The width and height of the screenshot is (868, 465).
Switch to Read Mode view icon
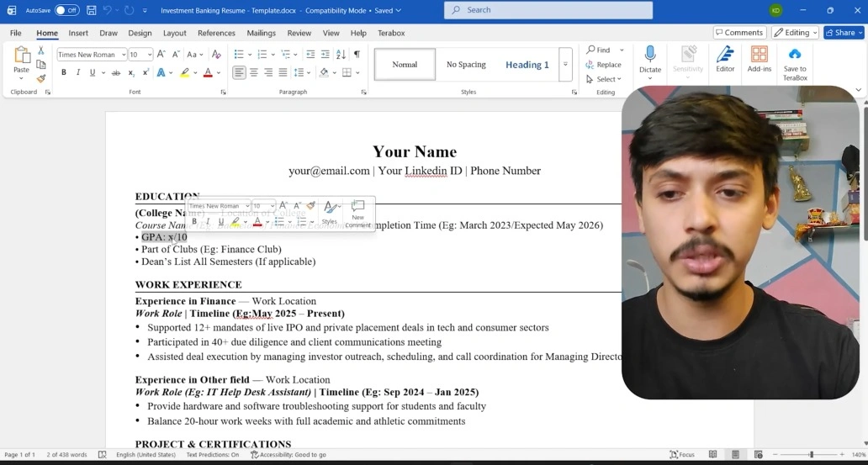[x=713, y=454]
